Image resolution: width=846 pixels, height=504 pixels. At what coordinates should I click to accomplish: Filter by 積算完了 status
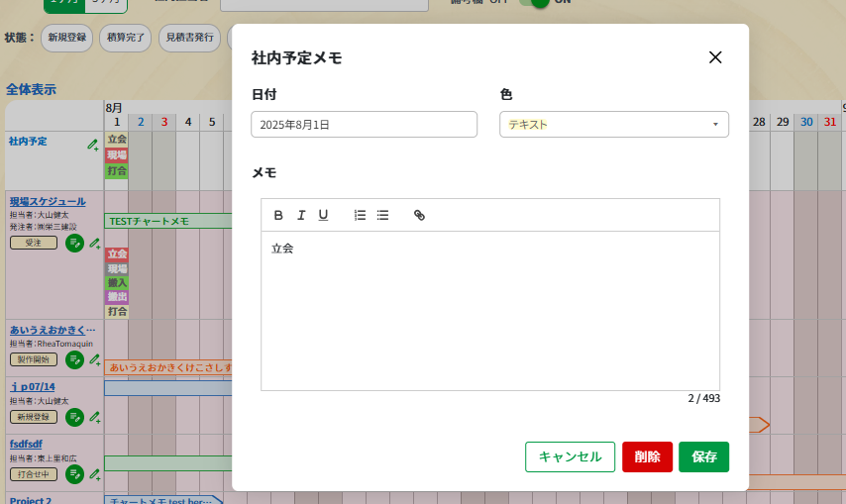(x=125, y=38)
